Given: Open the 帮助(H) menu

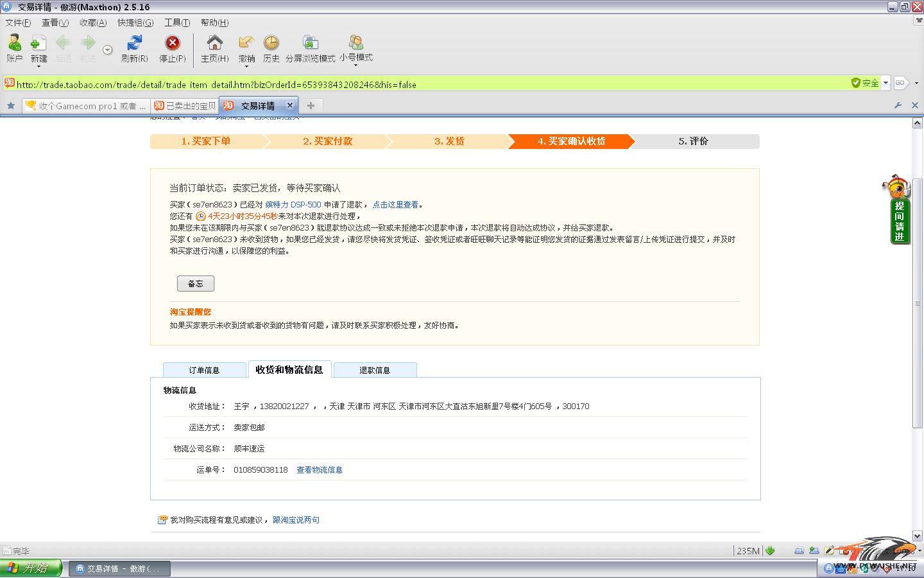Looking at the screenshot, I should (215, 22).
